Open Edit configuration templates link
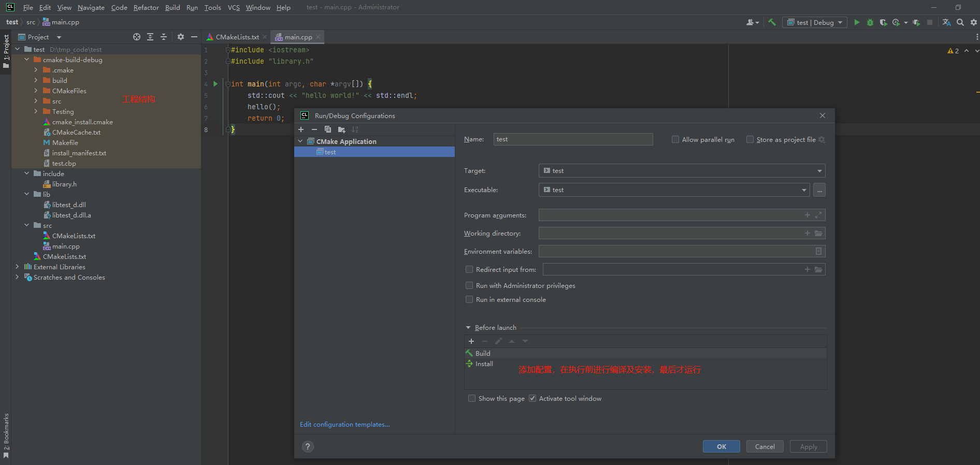 (345, 424)
